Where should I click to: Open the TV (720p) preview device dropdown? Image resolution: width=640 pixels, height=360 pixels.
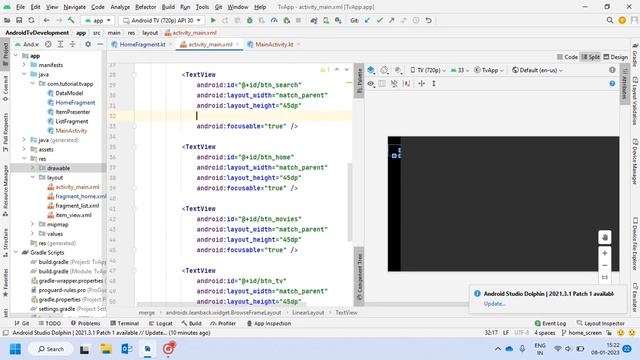[x=428, y=70]
